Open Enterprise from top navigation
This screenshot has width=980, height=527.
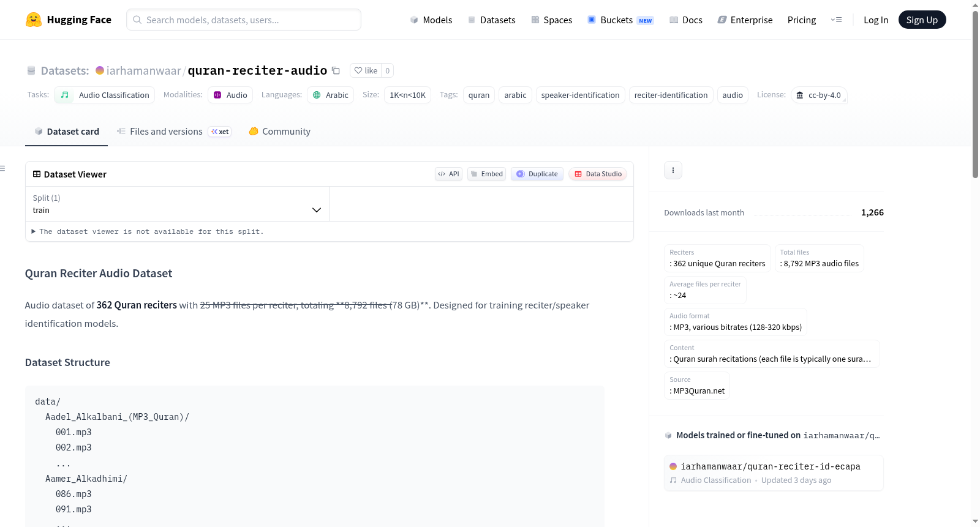[745, 20]
